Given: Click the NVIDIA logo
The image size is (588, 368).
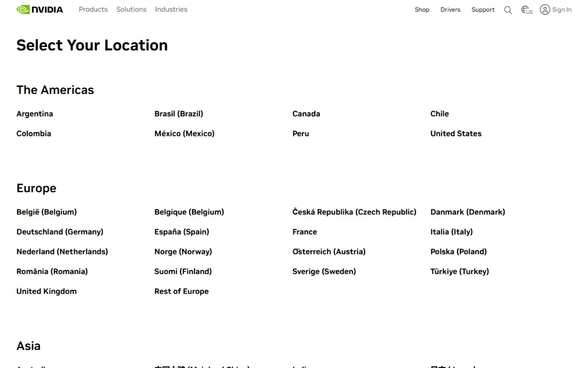Looking at the screenshot, I should pos(40,10).
